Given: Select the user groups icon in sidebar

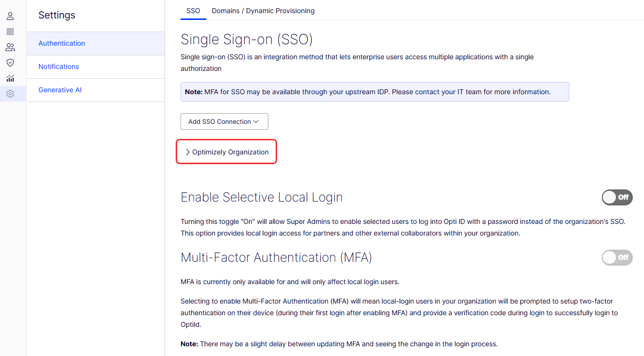Looking at the screenshot, I should 10,47.
